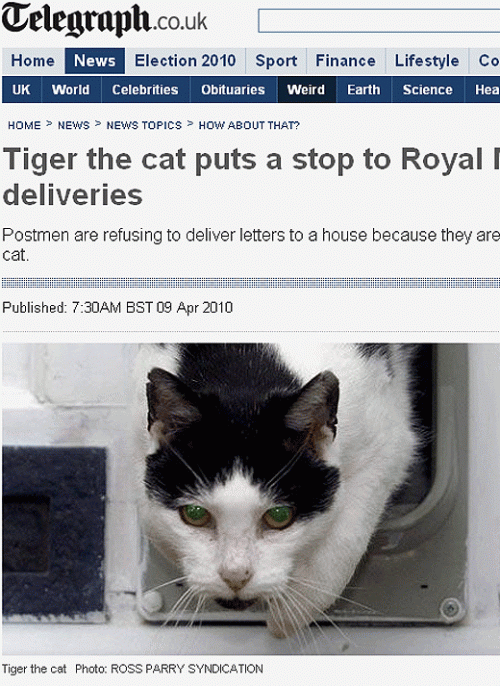Image resolution: width=500 pixels, height=686 pixels.
Task: Open World news sub-section
Action: (71, 90)
